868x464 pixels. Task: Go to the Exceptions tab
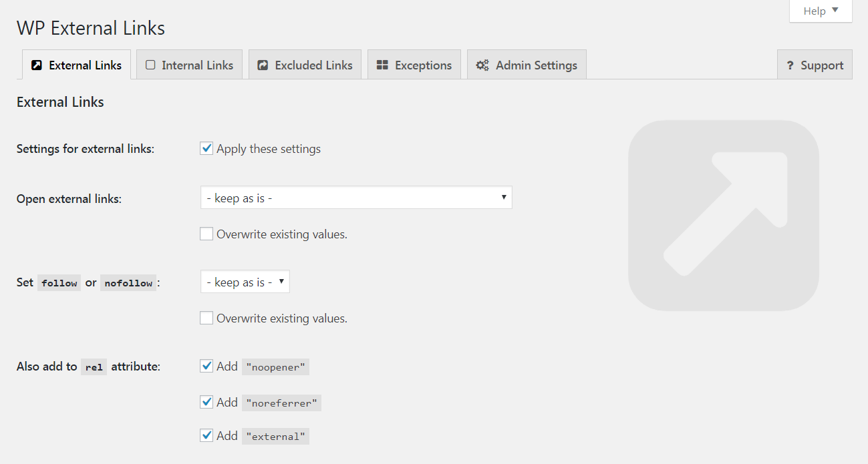click(414, 65)
